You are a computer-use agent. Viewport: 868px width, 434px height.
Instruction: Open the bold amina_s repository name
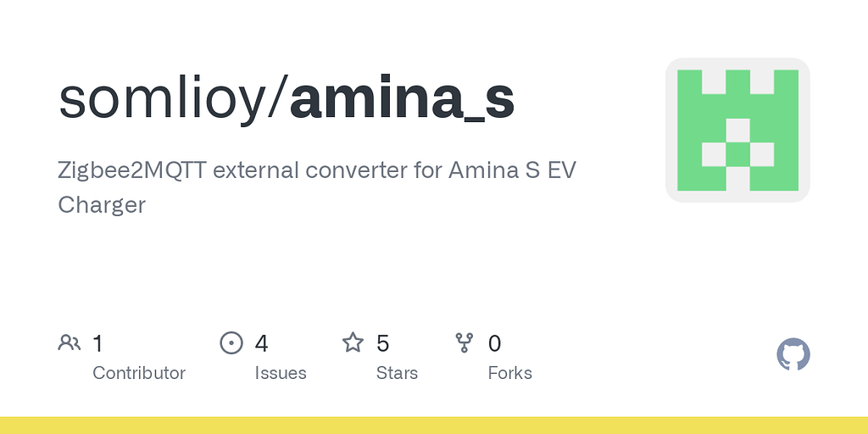click(402, 97)
